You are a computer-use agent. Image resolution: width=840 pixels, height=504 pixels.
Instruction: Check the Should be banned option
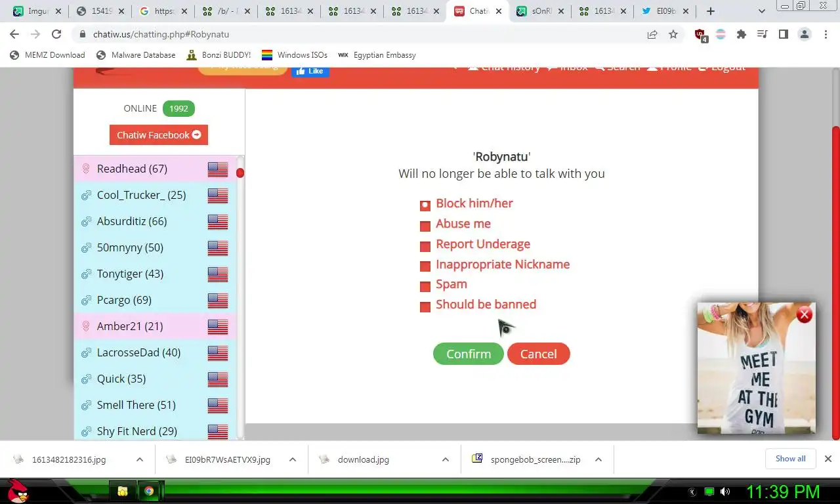(x=425, y=307)
